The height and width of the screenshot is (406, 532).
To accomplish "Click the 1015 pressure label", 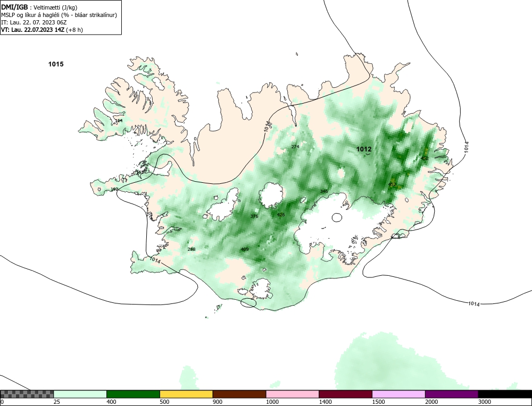I will pos(56,64).
